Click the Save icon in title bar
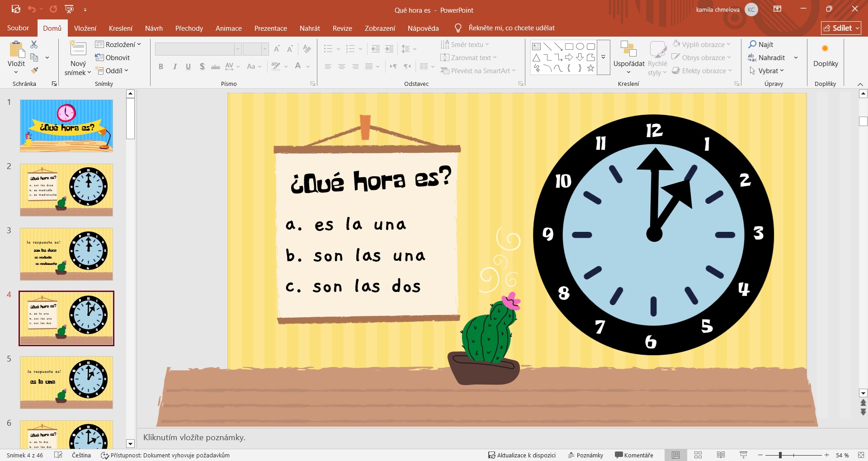Viewport: 868px width, 461px height. (16, 9)
